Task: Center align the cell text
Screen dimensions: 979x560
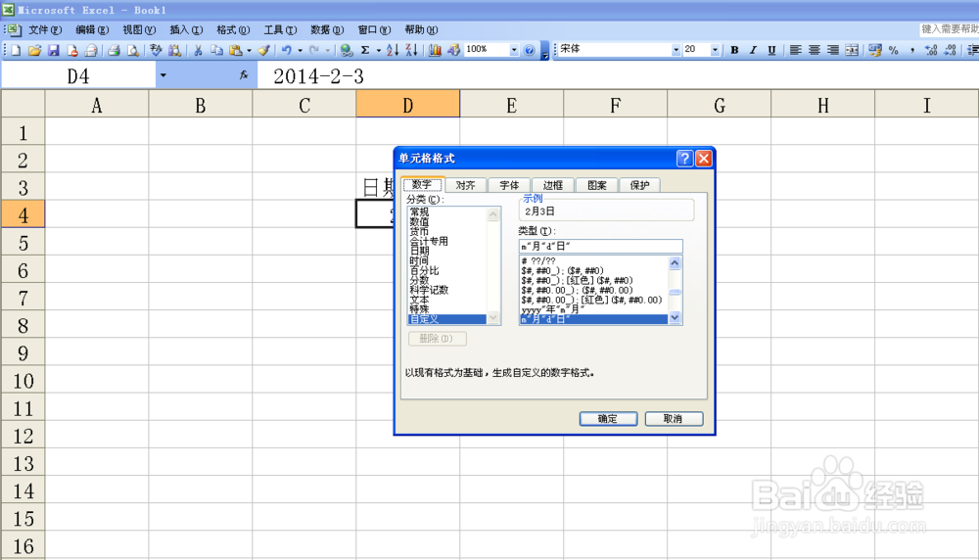Action: [815, 51]
